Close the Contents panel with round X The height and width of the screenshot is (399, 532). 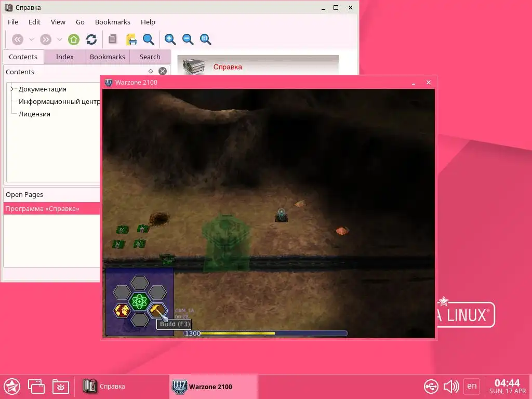tap(163, 71)
